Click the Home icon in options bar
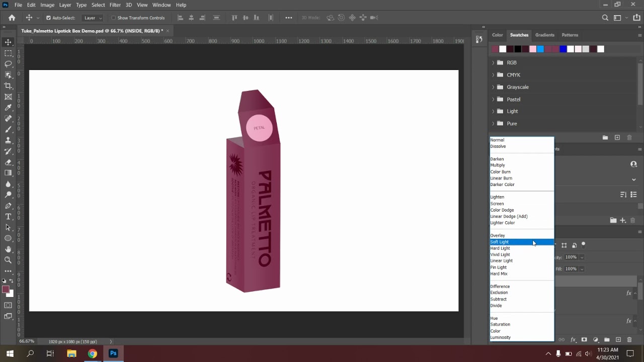644x362 pixels. (12, 18)
